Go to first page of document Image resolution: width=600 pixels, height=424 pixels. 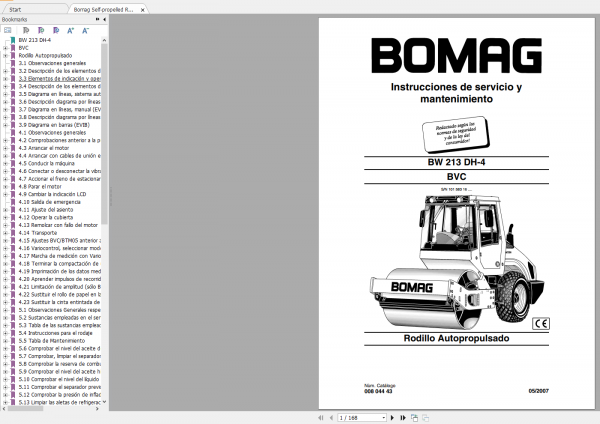(x=321, y=418)
